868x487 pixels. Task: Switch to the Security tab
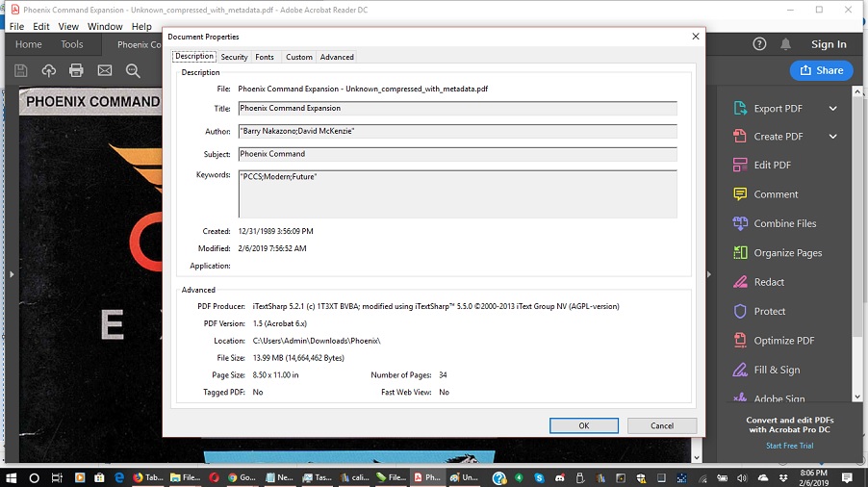pos(234,57)
